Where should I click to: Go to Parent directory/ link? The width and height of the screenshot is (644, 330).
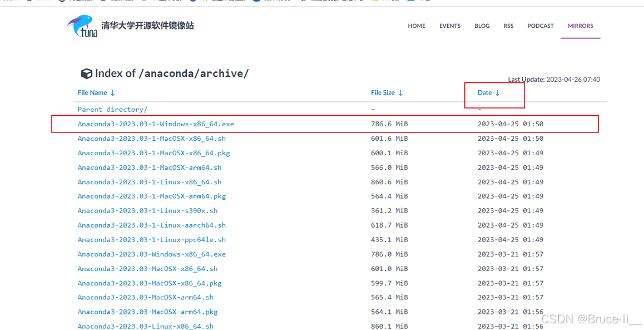(112, 109)
